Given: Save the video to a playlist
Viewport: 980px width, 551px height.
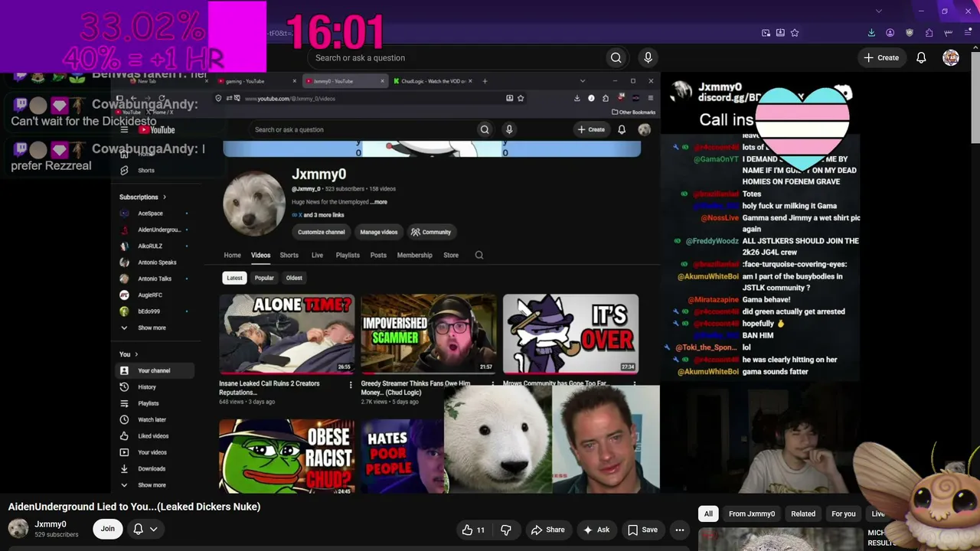Looking at the screenshot, I should (642, 530).
